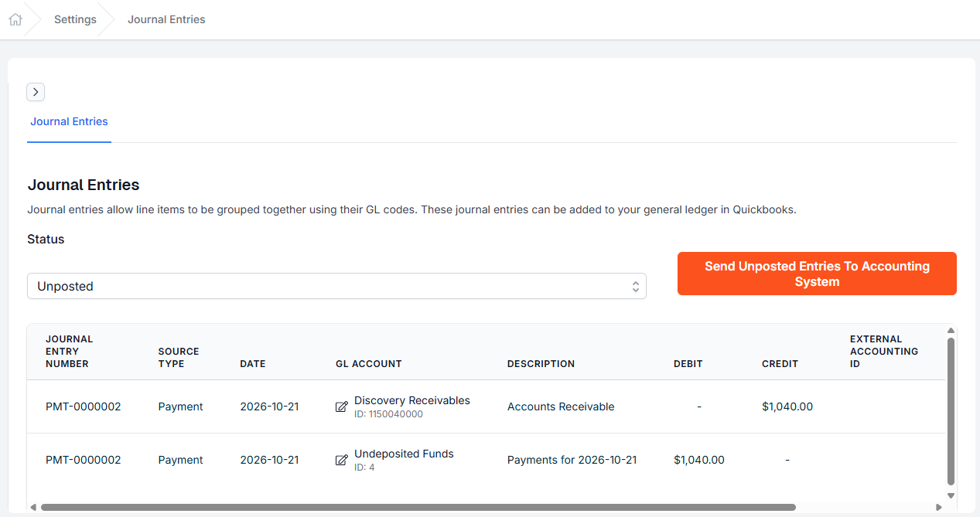Click Payment source type in Accounts Receivable row
The width and height of the screenshot is (980, 517).
(180, 406)
